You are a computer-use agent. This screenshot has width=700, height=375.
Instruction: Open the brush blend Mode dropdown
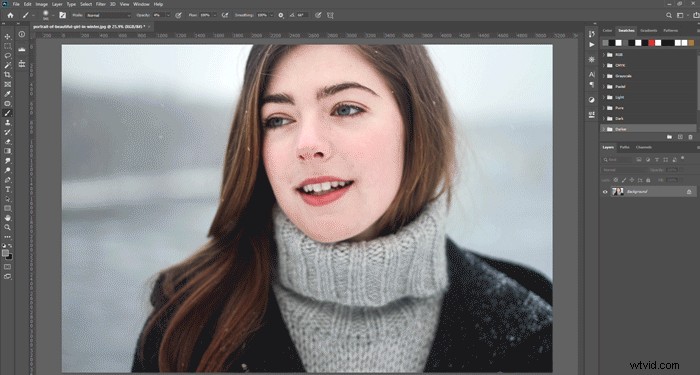click(108, 15)
